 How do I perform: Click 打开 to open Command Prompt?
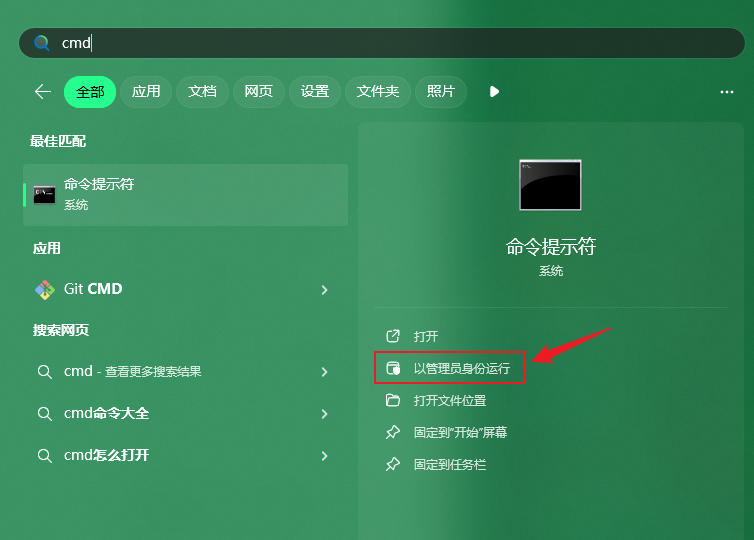coord(426,336)
